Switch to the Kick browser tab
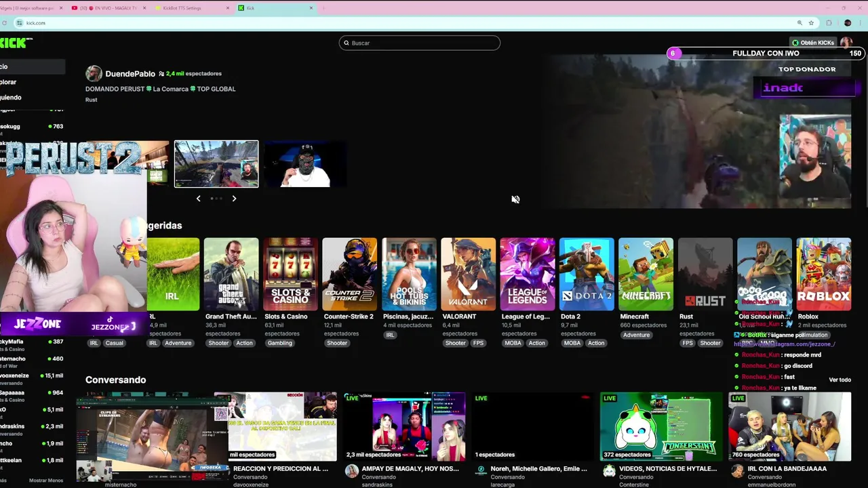The width and height of the screenshot is (868, 488). [275, 8]
